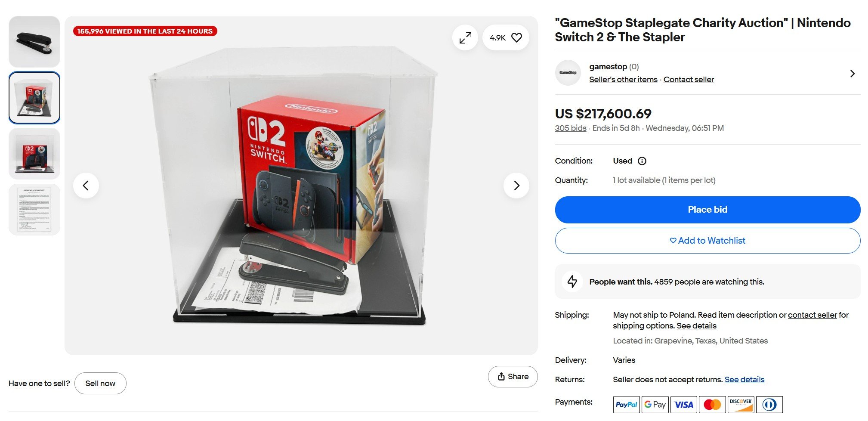This screenshot has width=868, height=421.
Task: Select the front-view Switch 2 box thumbnail
Action: [x=34, y=154]
